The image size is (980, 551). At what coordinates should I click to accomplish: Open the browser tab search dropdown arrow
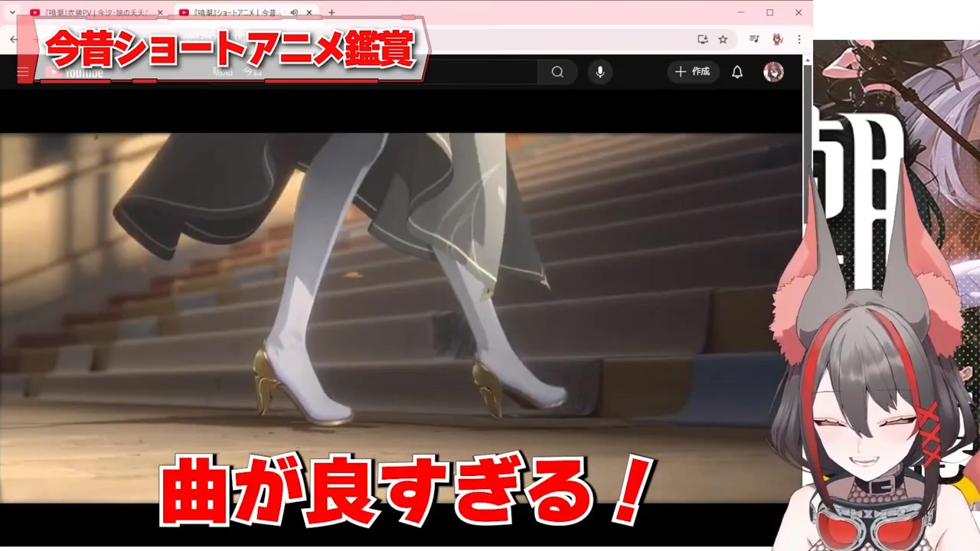[12, 12]
